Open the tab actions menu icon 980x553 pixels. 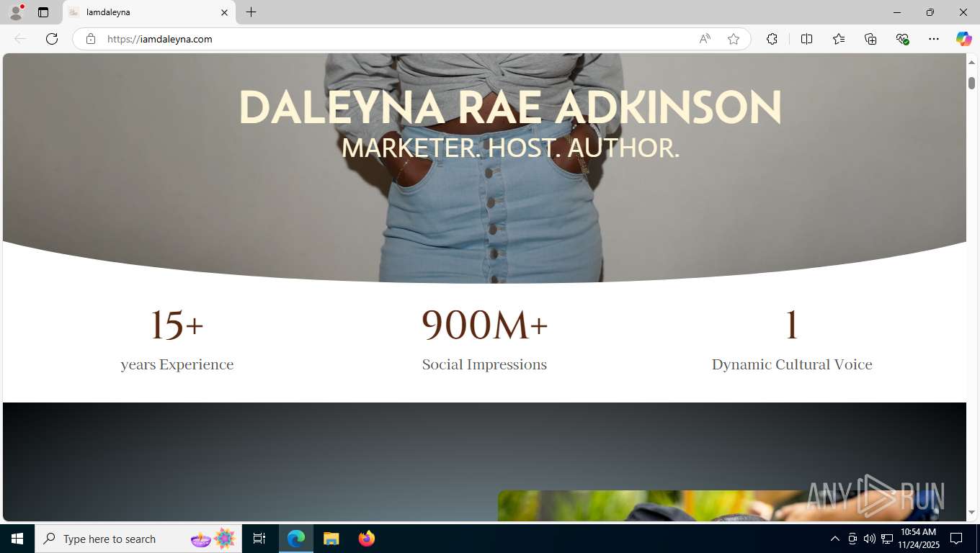point(43,12)
